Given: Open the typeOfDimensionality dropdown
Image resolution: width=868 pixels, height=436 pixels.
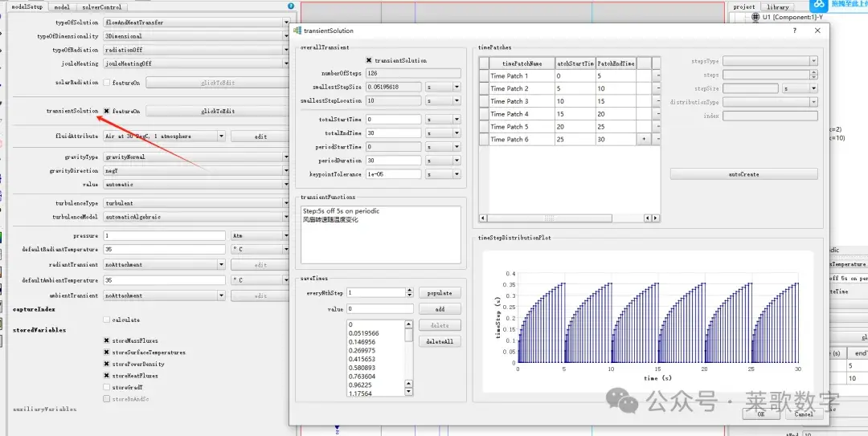Looking at the screenshot, I should click(197, 36).
